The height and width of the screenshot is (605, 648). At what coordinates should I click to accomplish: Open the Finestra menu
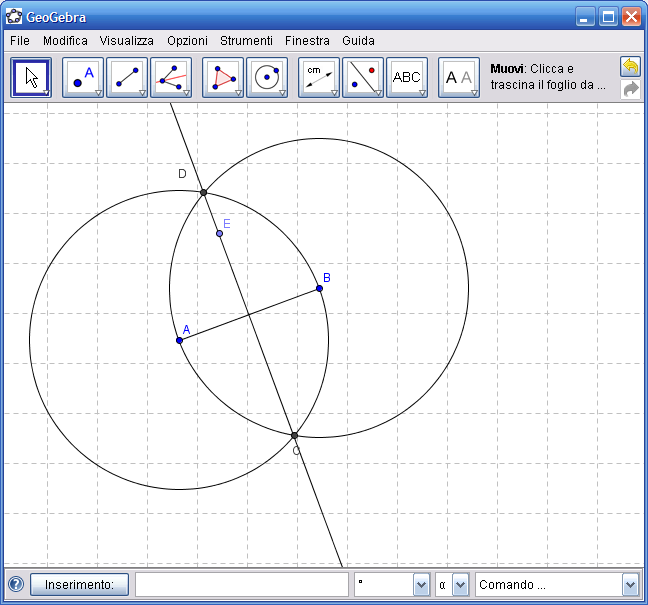pos(307,41)
